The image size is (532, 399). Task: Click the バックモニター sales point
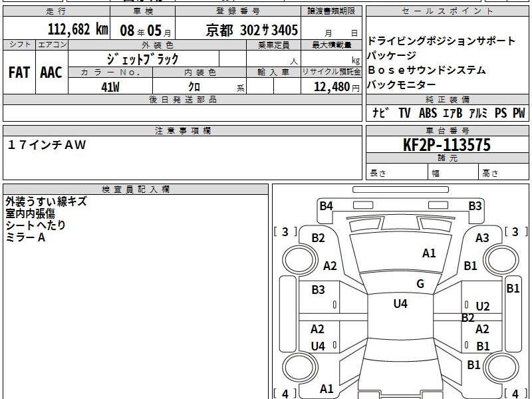[x=401, y=84]
